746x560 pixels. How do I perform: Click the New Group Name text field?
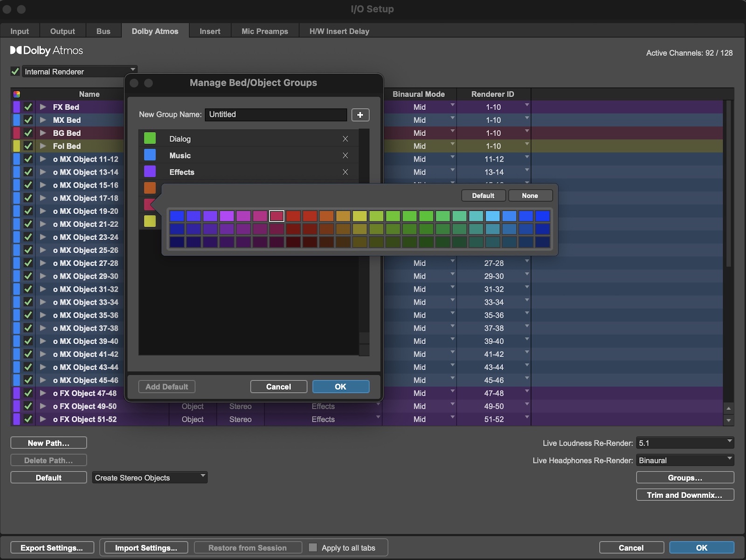pos(276,115)
